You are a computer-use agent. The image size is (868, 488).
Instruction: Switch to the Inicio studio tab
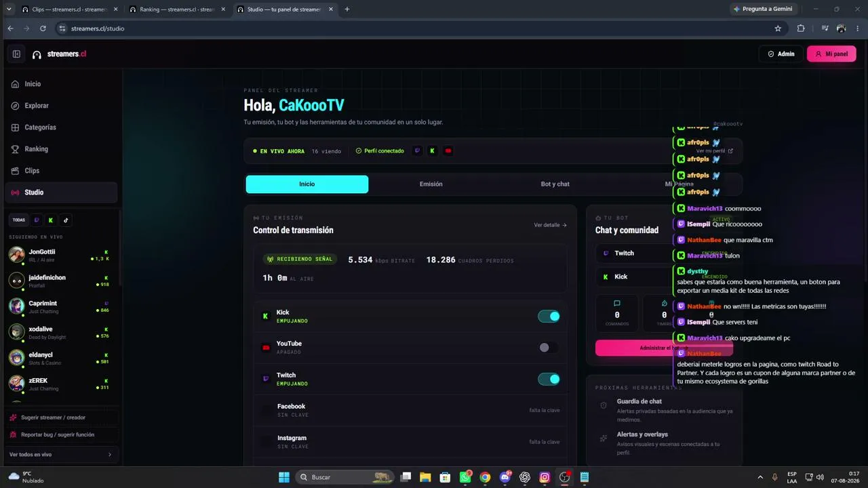coord(307,184)
